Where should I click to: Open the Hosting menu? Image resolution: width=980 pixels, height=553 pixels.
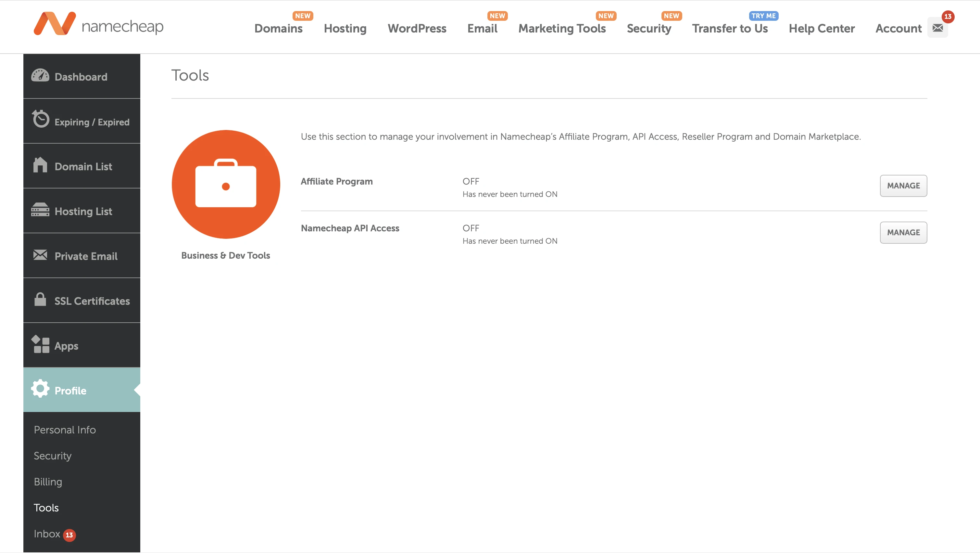[x=345, y=29]
